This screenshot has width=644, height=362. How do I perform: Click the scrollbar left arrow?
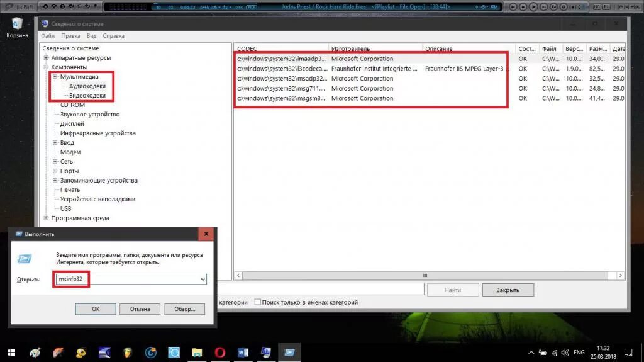pyautogui.click(x=238, y=275)
